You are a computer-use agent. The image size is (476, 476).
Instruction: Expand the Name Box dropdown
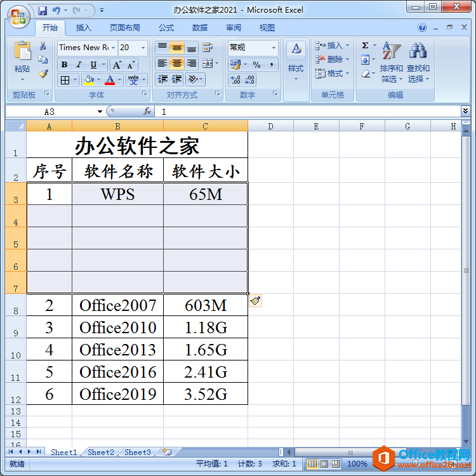pyautogui.click(x=100, y=112)
